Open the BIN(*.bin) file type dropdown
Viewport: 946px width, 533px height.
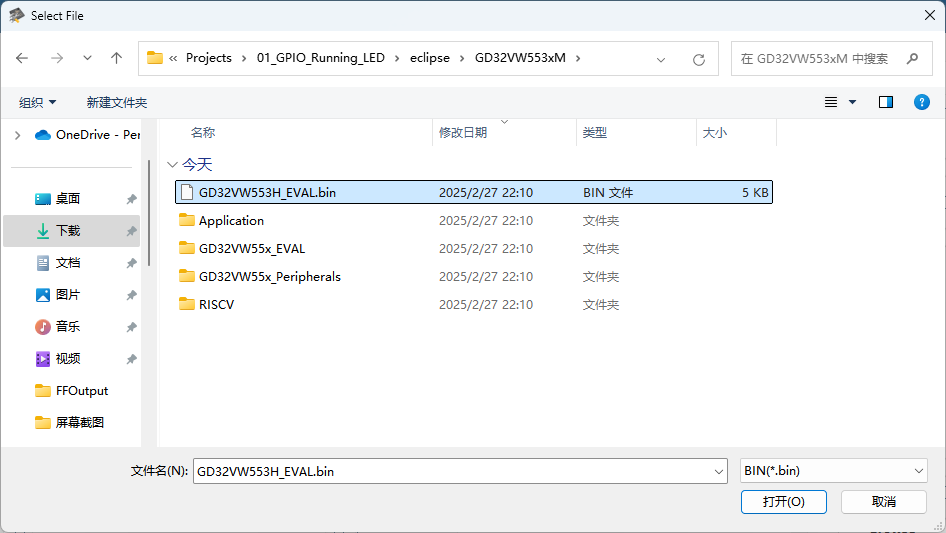pos(833,471)
